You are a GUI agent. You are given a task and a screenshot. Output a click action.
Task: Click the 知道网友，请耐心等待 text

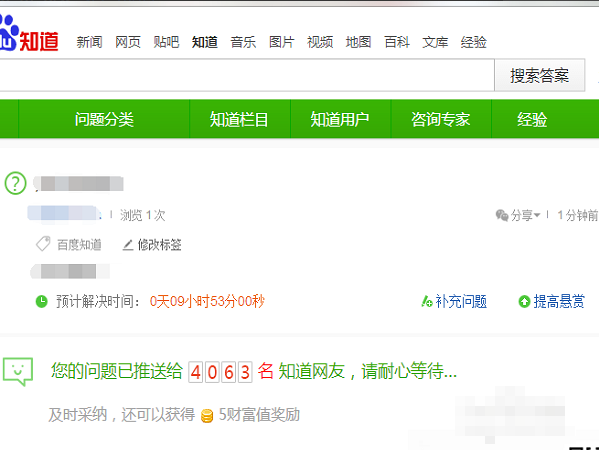pyautogui.click(x=367, y=371)
